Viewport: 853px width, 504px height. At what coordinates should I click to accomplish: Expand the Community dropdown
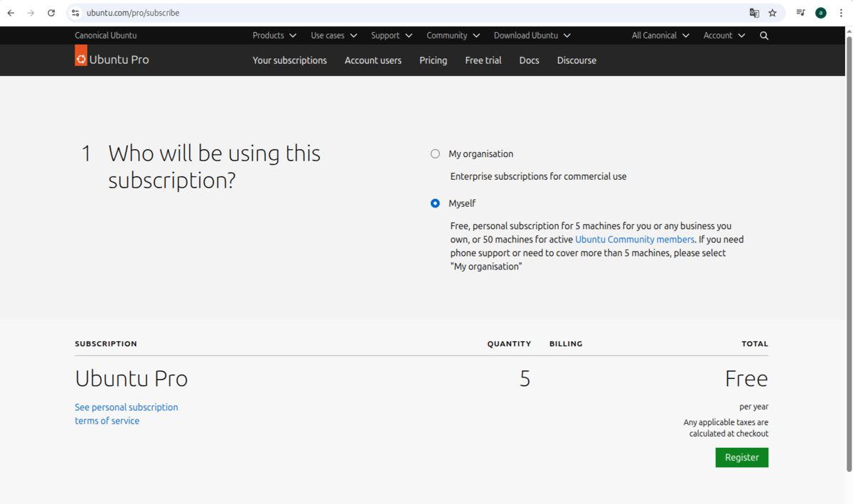tap(454, 36)
